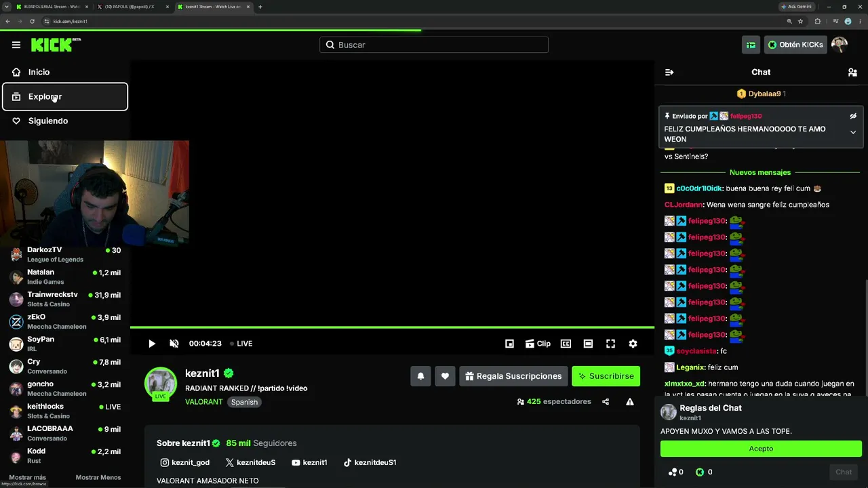This screenshot has width=868, height=488.
Task: Click Mostrar más under channel list
Action: [x=28, y=477]
